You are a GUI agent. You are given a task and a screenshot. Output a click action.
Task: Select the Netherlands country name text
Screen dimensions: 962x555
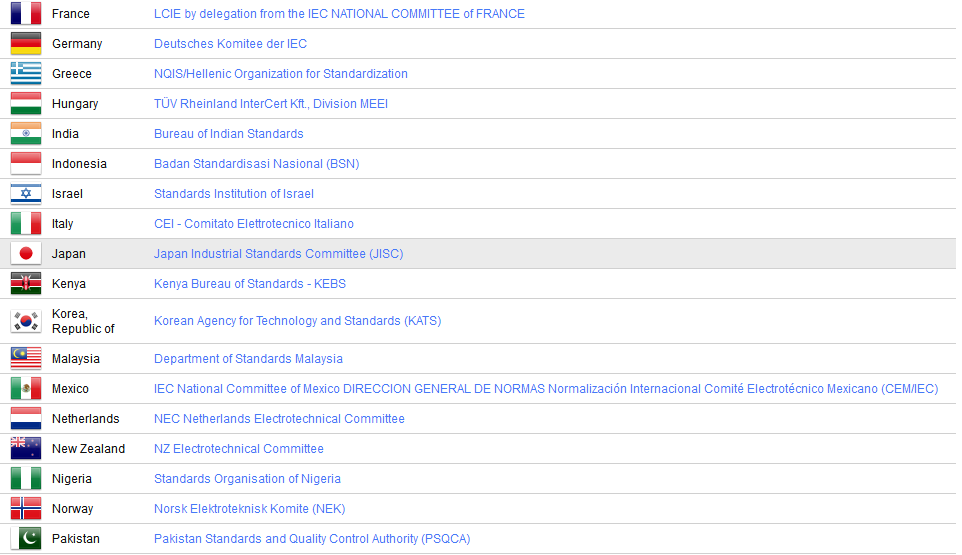[x=85, y=419]
